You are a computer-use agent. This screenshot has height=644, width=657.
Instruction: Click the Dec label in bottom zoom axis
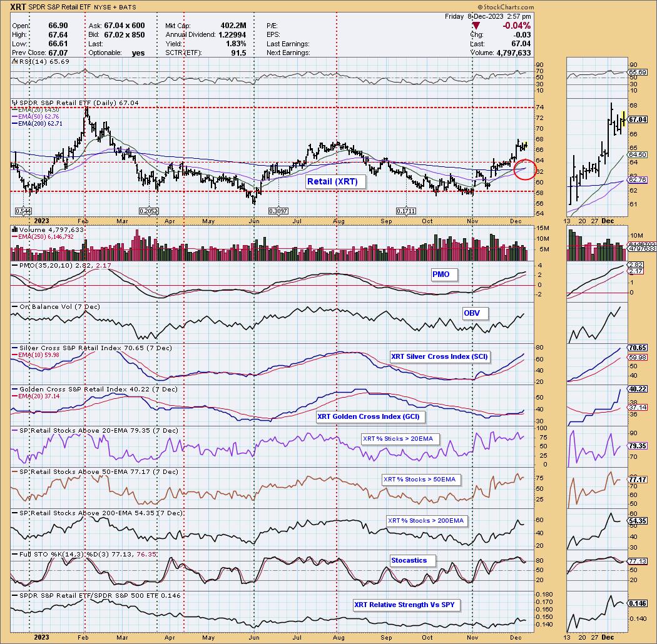click(608, 637)
